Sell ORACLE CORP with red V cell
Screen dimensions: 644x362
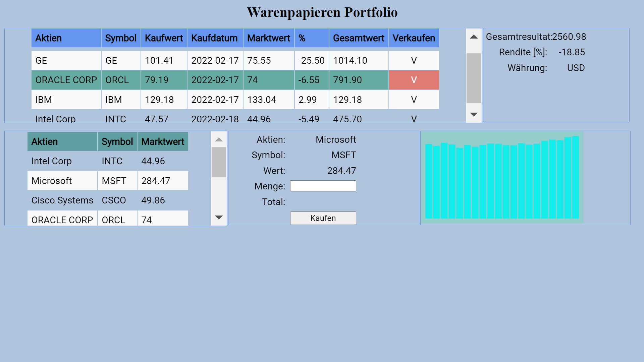coord(414,80)
